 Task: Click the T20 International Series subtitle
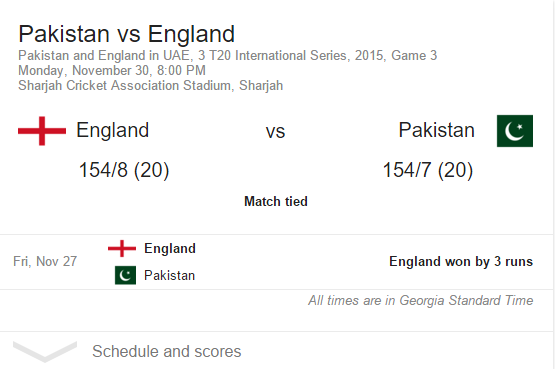click(228, 56)
